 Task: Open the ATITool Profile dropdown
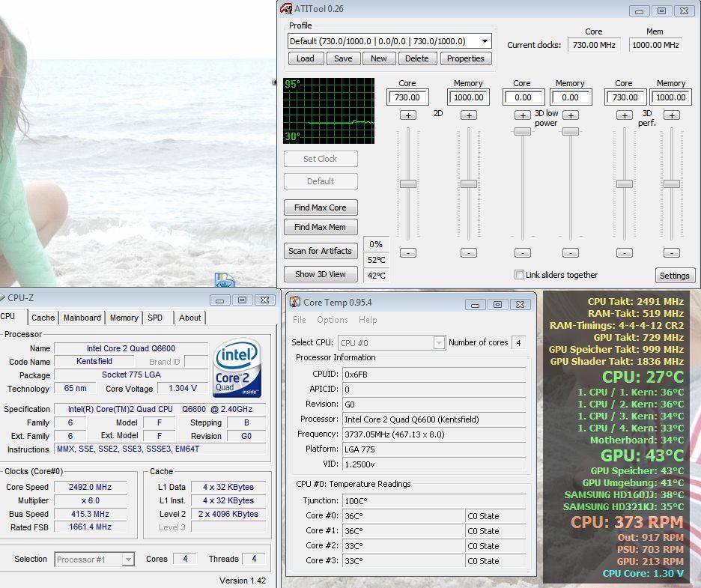click(x=485, y=41)
